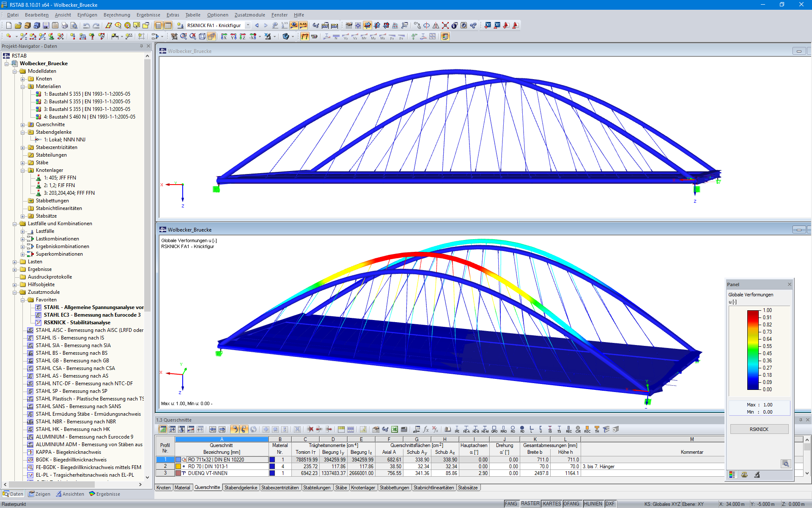This screenshot has width=812, height=508.
Task: Switch to the Knotenlager table tab
Action: [363, 488]
